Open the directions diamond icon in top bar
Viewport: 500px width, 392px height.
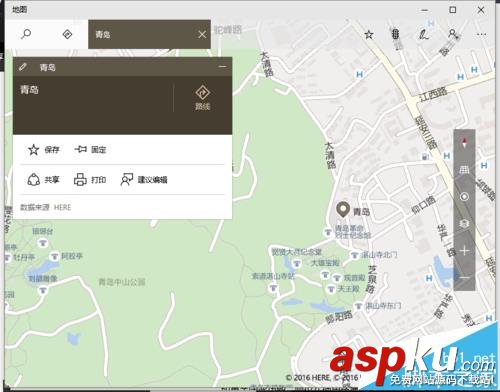coord(67,34)
